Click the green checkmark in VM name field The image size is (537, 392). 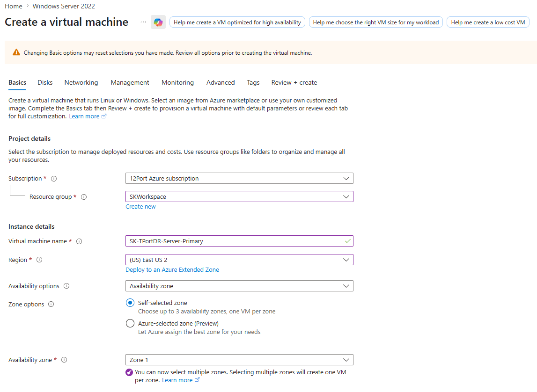click(347, 241)
